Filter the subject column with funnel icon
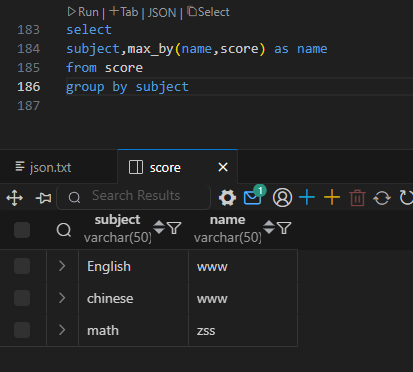 174,228
